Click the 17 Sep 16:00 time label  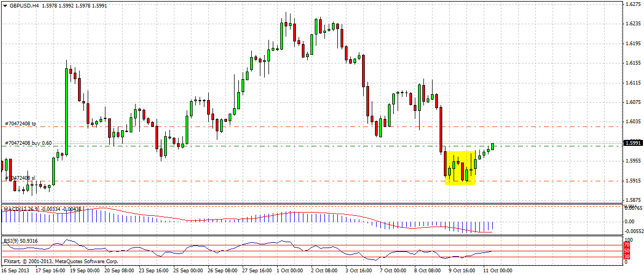tap(50, 271)
